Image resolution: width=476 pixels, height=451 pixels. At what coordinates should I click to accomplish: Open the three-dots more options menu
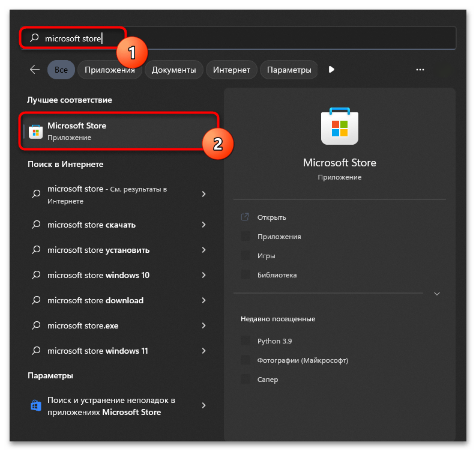(x=420, y=70)
